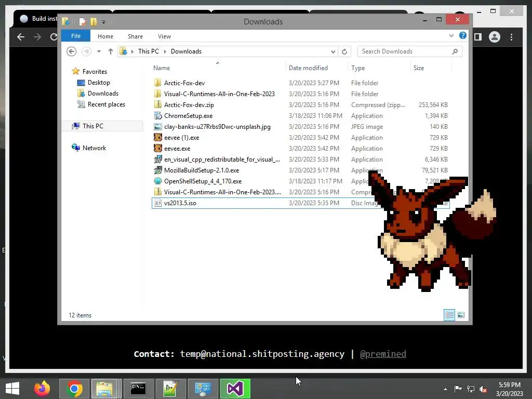Select vs2013.5.iso file
The image size is (532, 399).
tap(301, 203)
